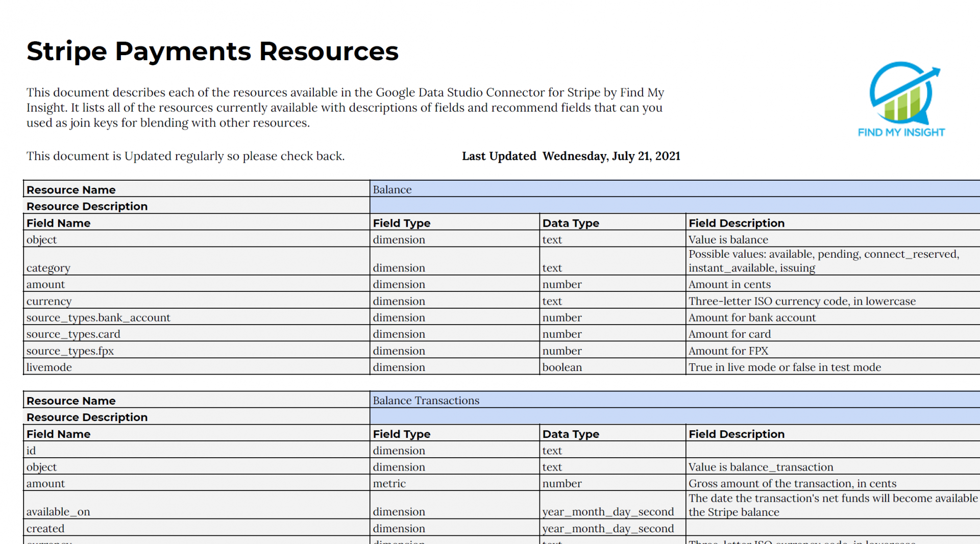Select the Field Name column header
980x544 pixels.
pyautogui.click(x=58, y=223)
